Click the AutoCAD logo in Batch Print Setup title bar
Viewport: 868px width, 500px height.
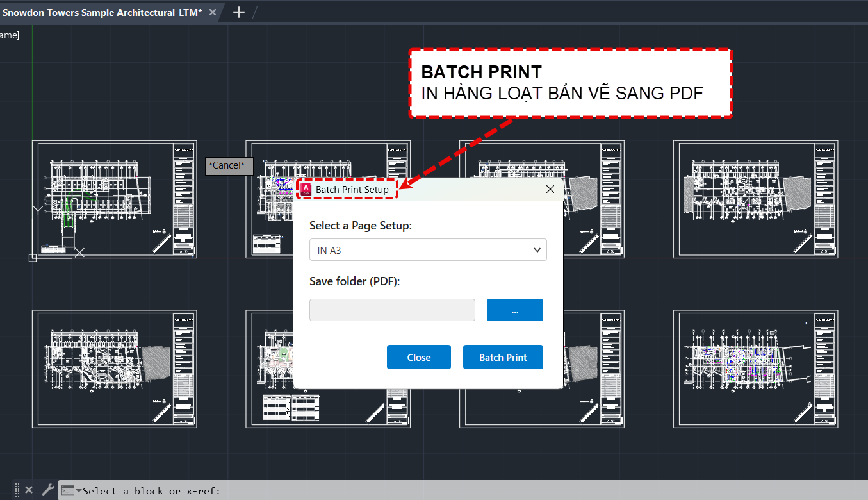coord(306,189)
